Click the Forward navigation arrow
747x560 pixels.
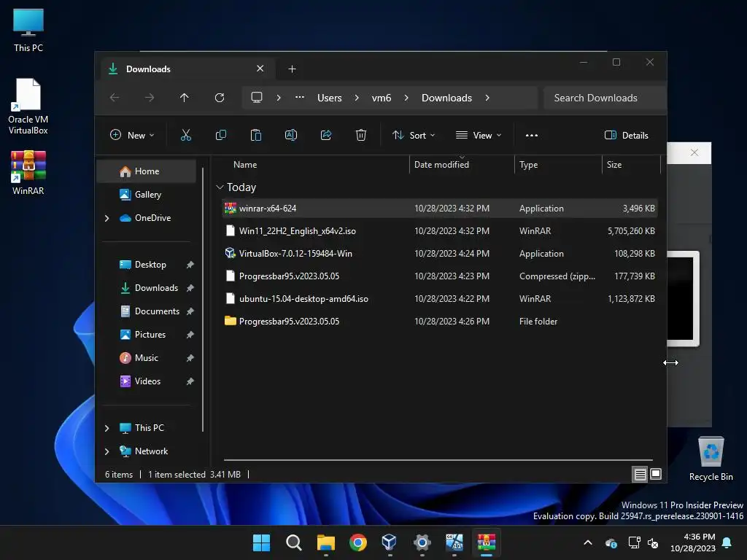(150, 98)
